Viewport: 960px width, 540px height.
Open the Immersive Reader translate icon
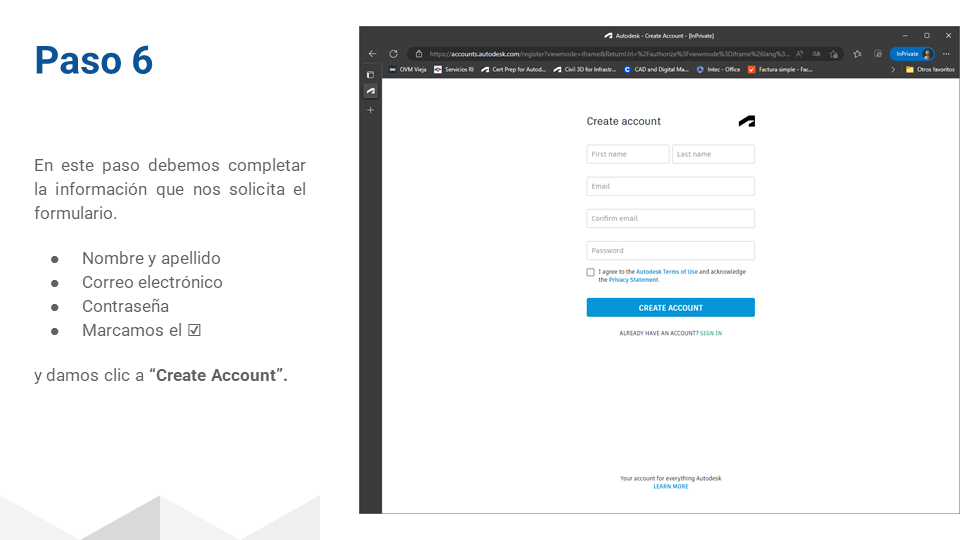[x=816, y=54]
